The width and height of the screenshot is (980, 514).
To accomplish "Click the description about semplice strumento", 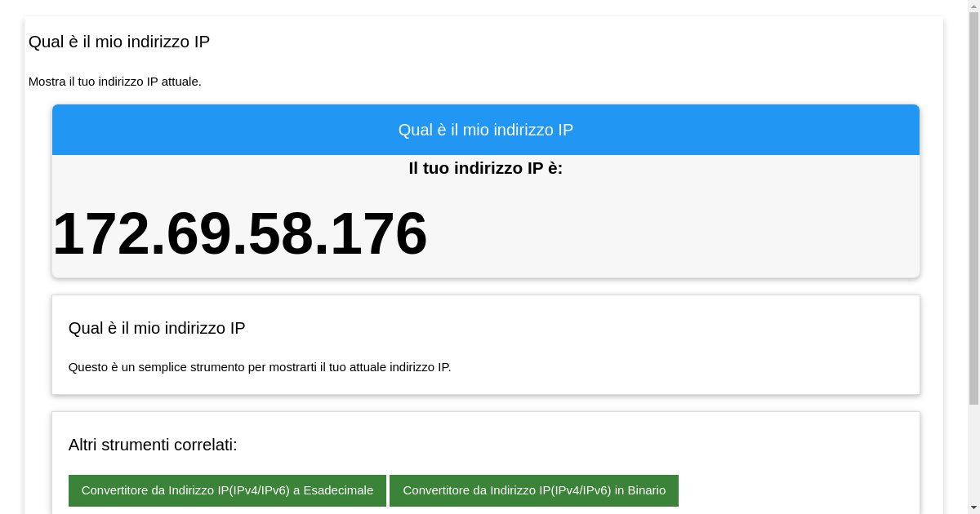I will tap(260, 367).
